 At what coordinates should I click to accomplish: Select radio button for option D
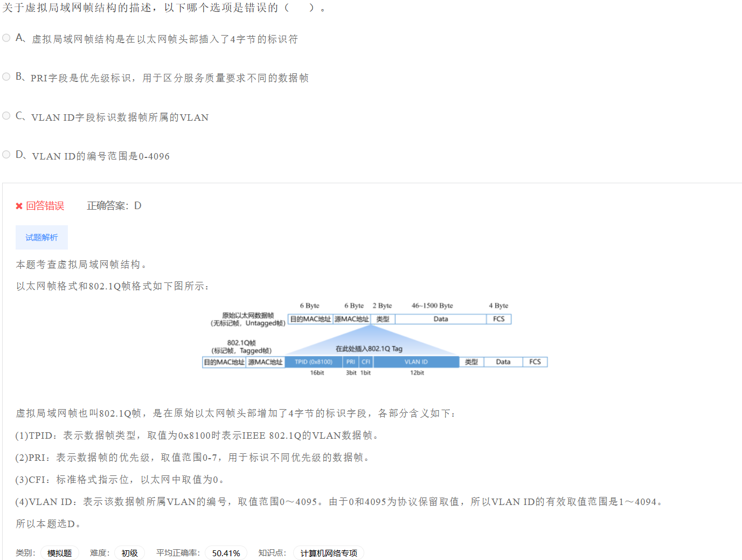6,154
